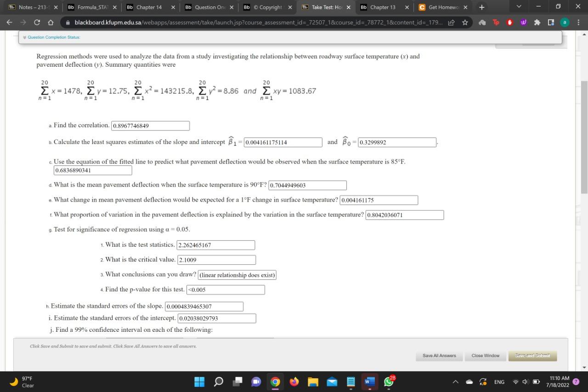Open File Explorer from taskbar

coord(313,382)
